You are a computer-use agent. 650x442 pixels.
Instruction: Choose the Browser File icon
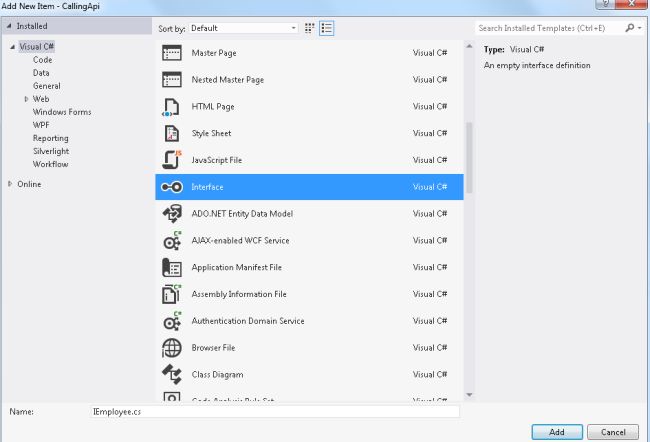click(x=172, y=348)
